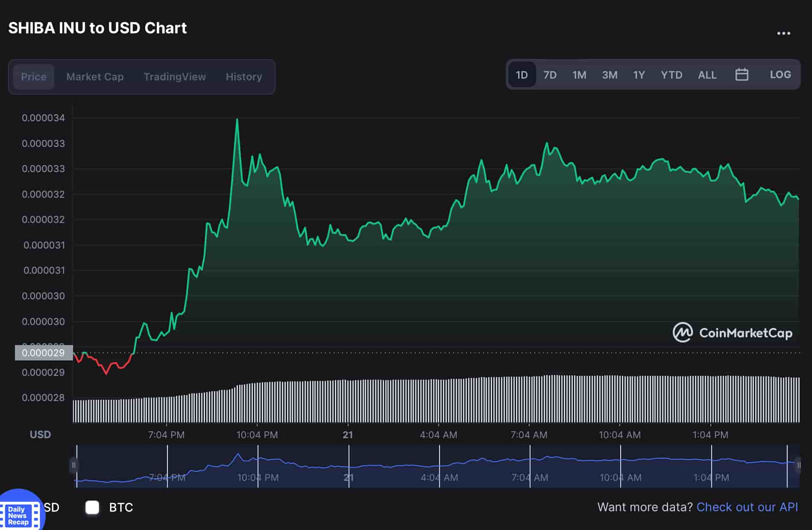Viewport: 812px width, 530px height.
Task: Toggle LOG scale on the chart
Action: coord(780,75)
